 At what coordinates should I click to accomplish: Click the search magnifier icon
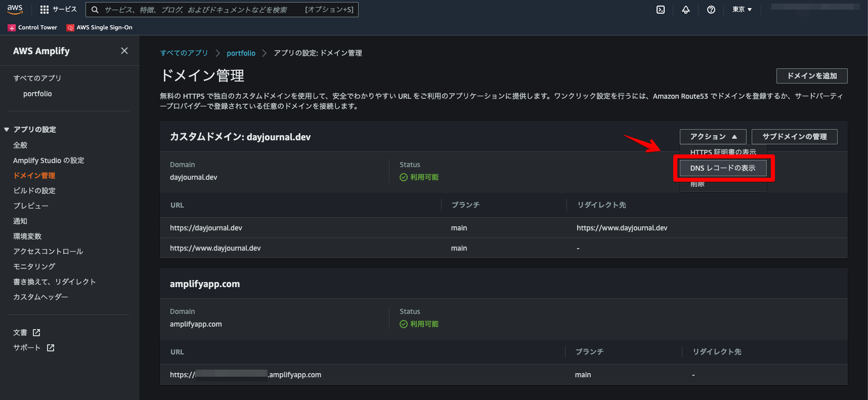point(95,10)
